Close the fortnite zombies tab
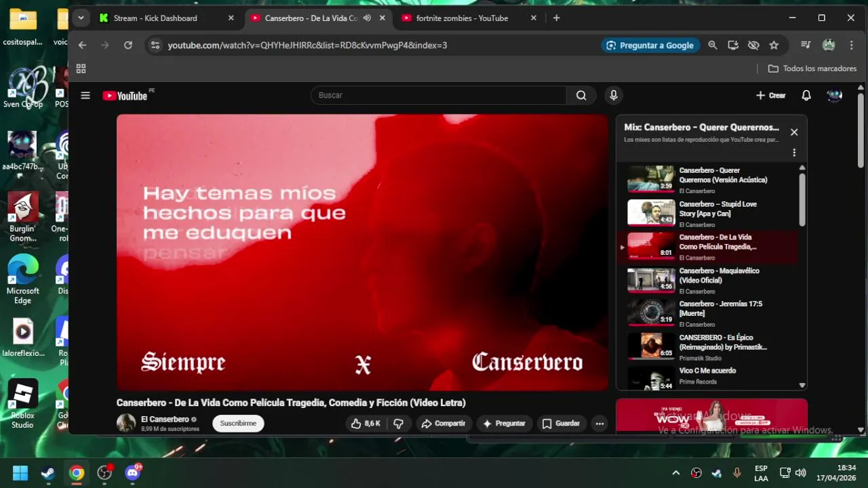This screenshot has width=868, height=488. [x=533, y=18]
